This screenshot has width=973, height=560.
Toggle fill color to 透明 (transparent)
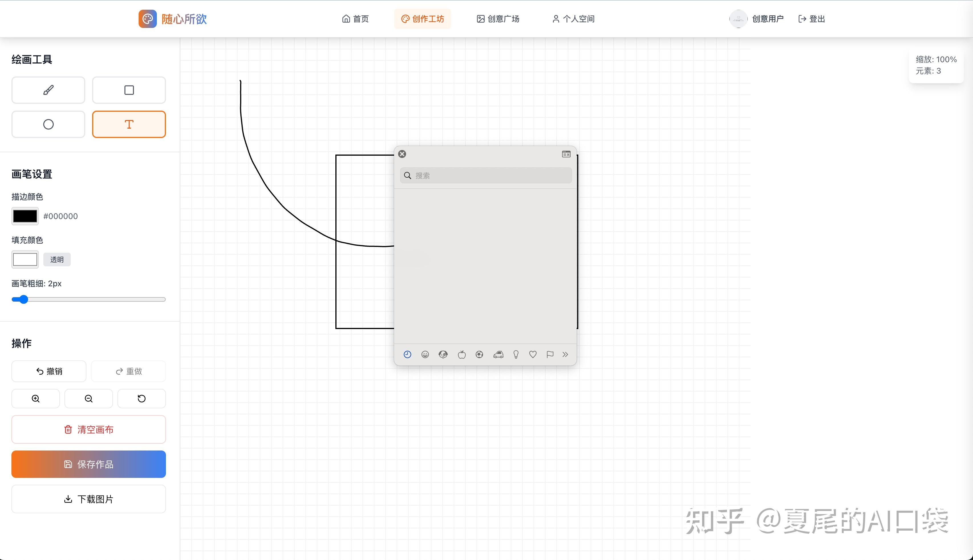point(57,259)
